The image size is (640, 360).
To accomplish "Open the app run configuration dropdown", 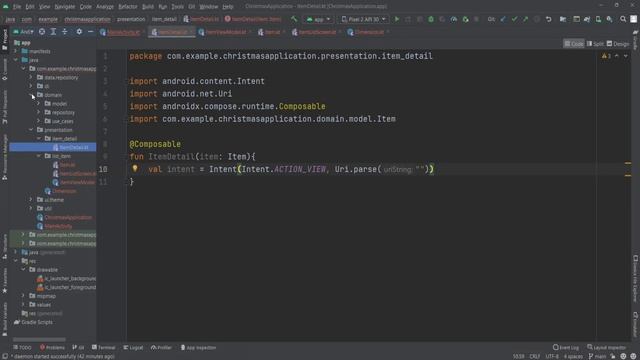I will pyautogui.click(x=318, y=19).
